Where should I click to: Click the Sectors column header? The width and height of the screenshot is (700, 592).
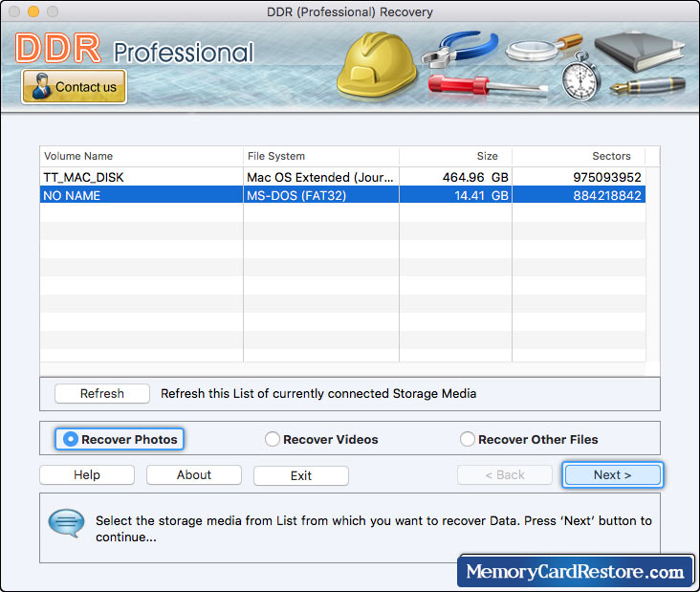[x=579, y=156]
